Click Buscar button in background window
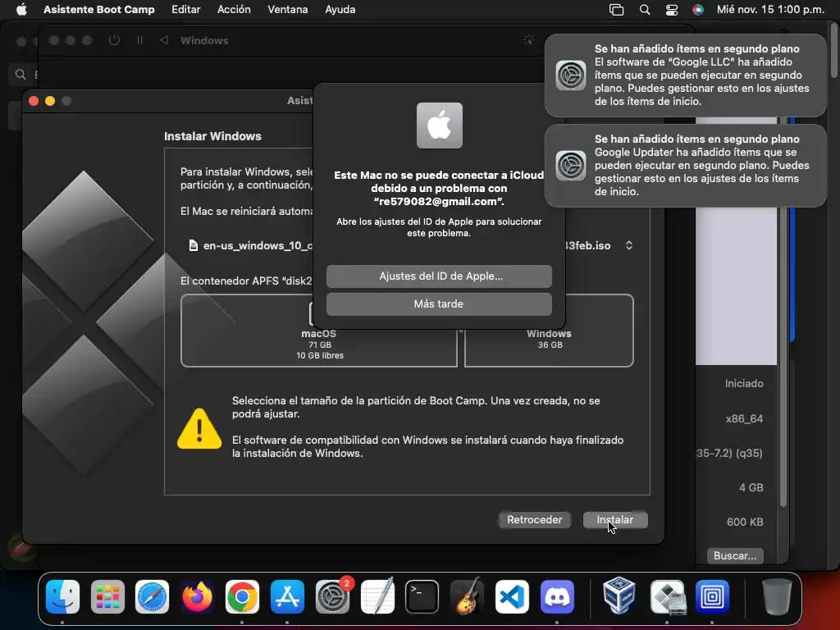This screenshot has height=630, width=840. pos(734,555)
